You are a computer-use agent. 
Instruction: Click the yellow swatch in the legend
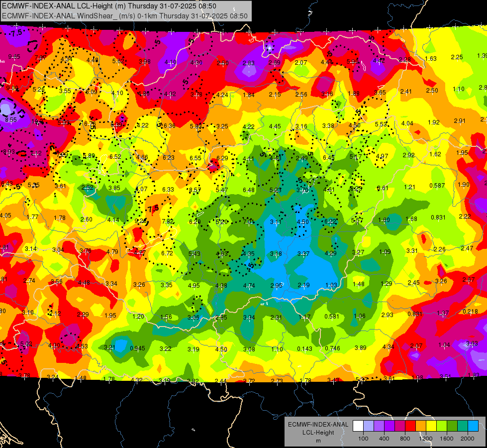click(x=431, y=426)
